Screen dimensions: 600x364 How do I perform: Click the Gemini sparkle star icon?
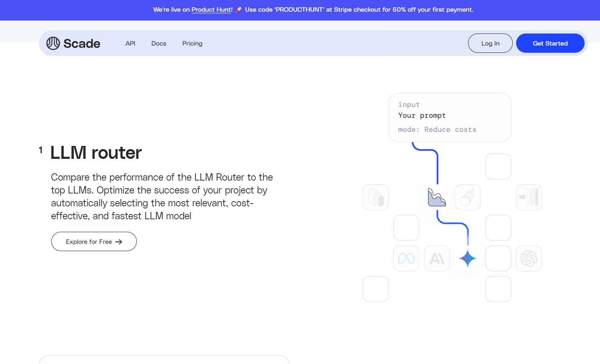pyautogui.click(x=468, y=258)
